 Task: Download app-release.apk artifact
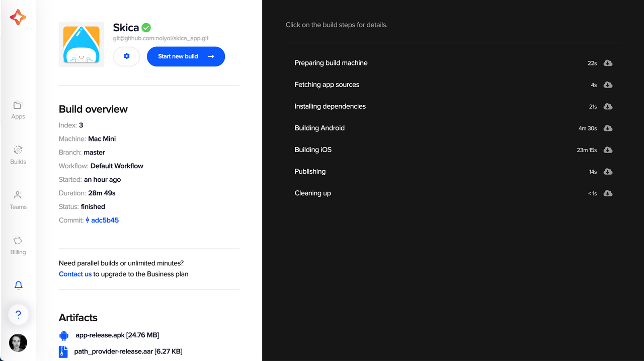pos(117,335)
